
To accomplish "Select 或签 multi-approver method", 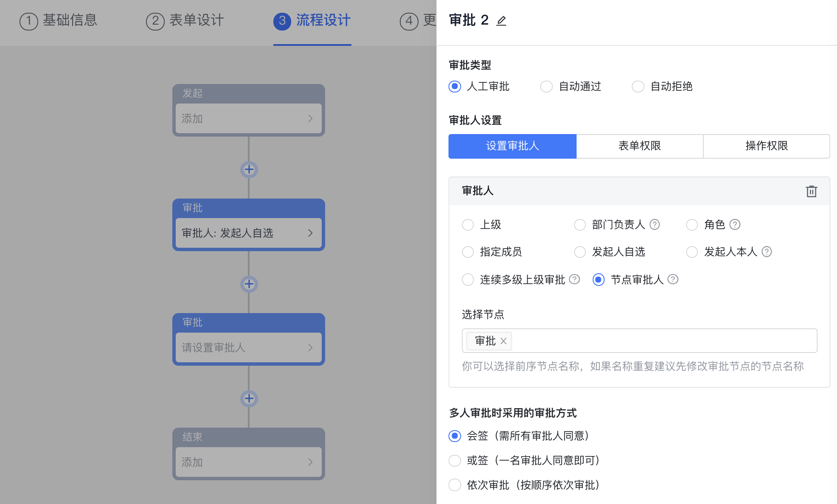I will (455, 460).
